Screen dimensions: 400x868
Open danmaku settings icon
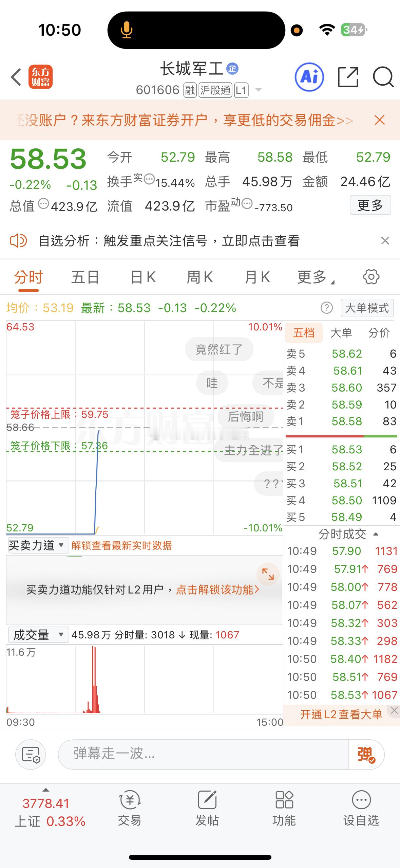(31, 755)
